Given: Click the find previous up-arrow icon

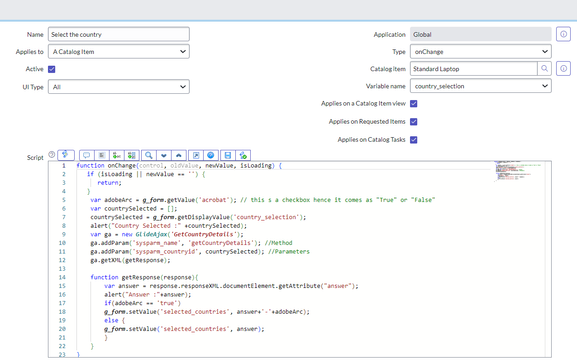Looking at the screenshot, I should click(x=179, y=155).
